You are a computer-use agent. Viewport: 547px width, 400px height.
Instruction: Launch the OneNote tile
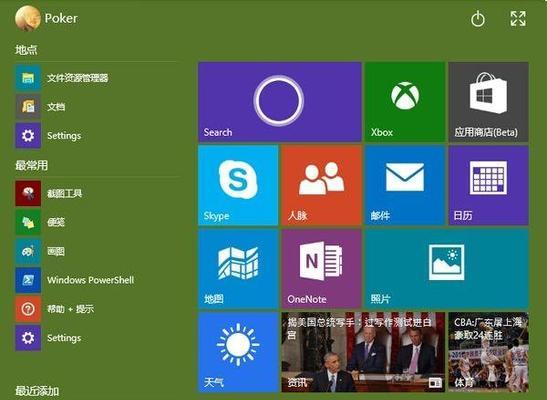[322, 269]
